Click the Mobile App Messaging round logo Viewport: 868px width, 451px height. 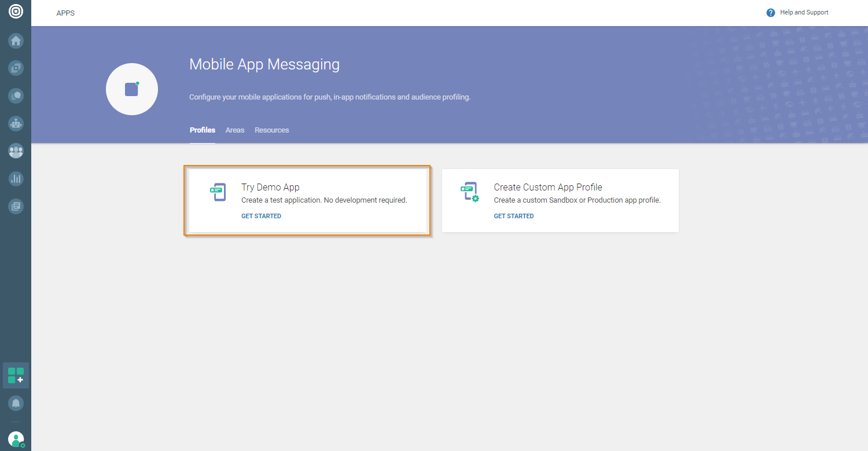tap(132, 89)
